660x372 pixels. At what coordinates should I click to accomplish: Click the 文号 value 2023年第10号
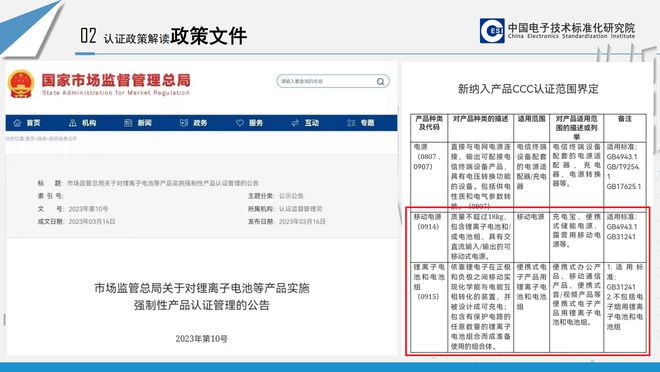[88, 209]
